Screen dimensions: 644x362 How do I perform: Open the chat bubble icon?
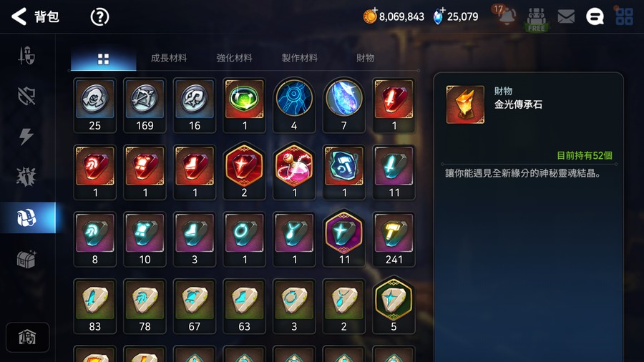(x=595, y=17)
